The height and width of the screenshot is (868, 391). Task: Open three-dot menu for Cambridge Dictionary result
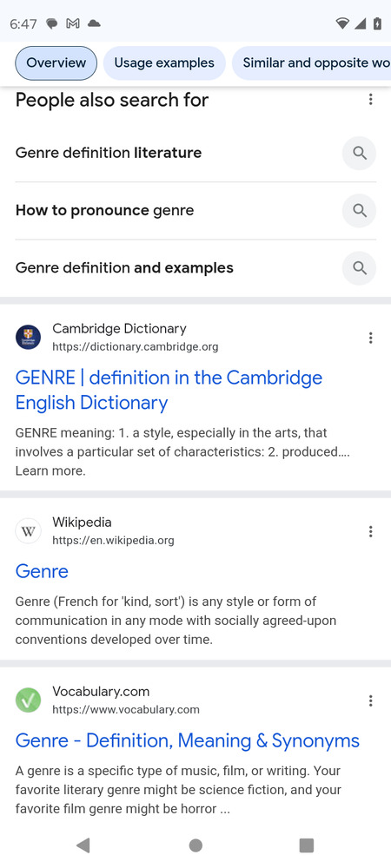click(370, 338)
